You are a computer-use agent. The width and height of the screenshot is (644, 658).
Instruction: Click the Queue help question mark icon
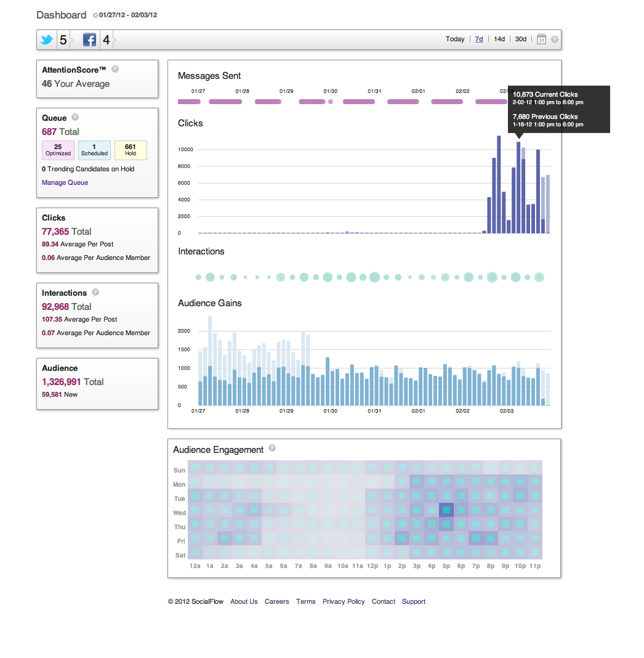[75, 117]
